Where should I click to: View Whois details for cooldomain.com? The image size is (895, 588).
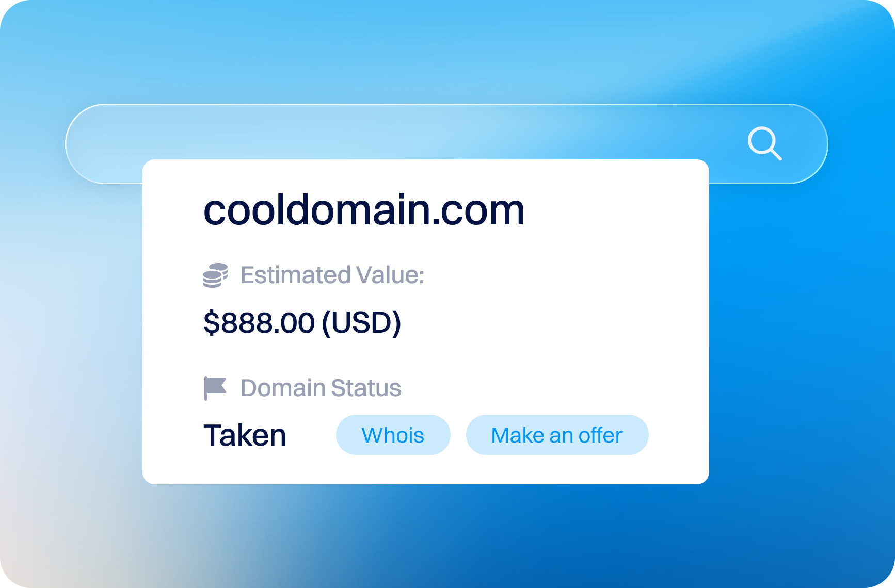click(393, 435)
